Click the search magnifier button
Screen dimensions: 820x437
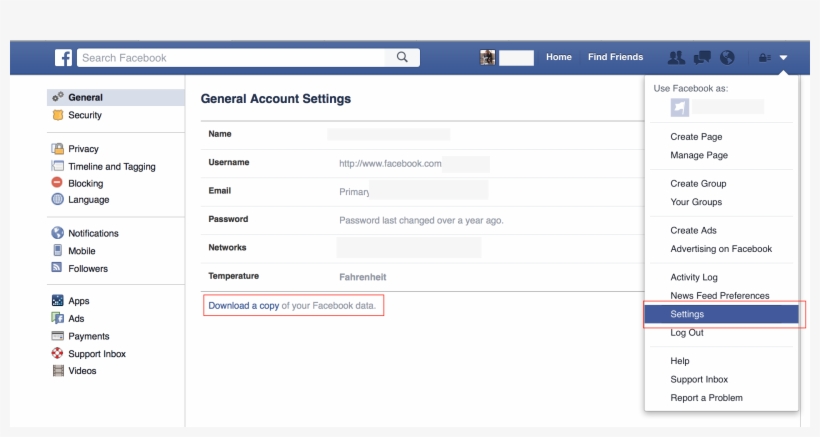tap(402, 58)
